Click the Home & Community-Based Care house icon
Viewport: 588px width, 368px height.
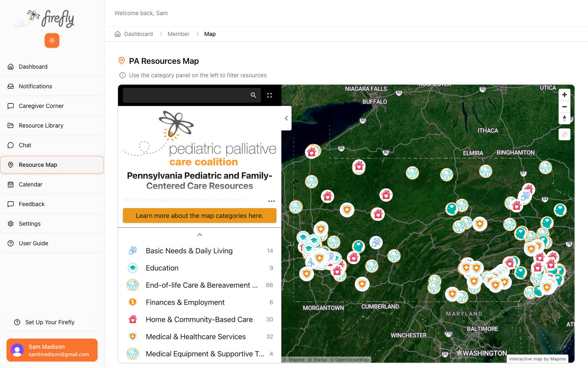(132, 319)
